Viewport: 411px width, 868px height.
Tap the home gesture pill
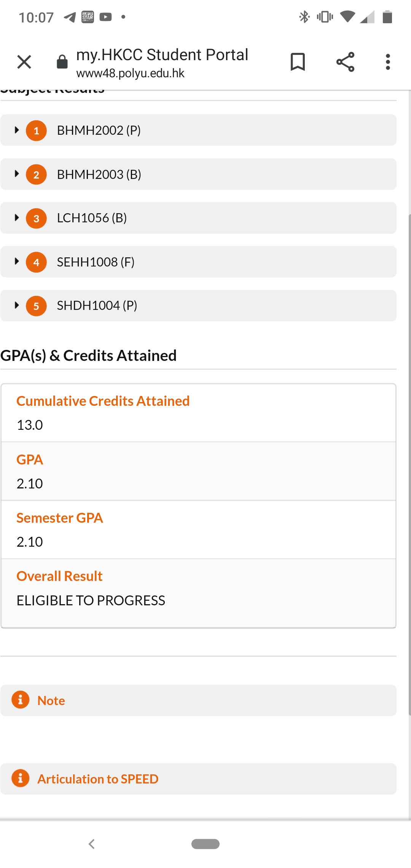click(205, 844)
